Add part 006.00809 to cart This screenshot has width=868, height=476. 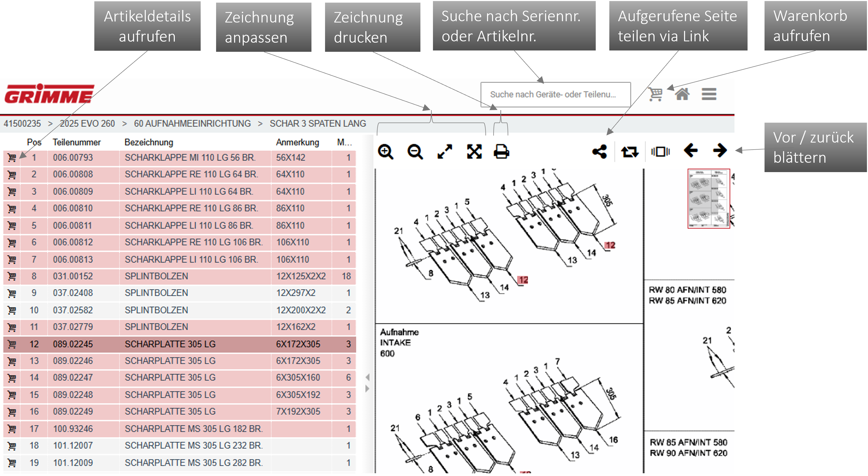(12, 192)
